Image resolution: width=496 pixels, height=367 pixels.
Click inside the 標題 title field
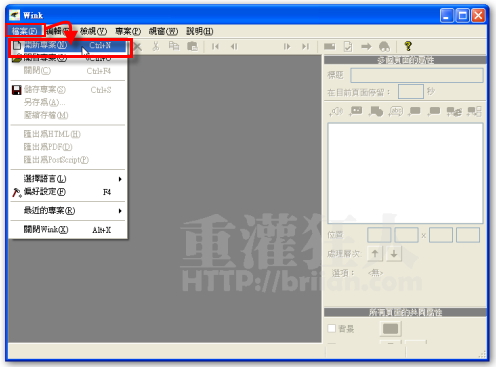coord(417,75)
